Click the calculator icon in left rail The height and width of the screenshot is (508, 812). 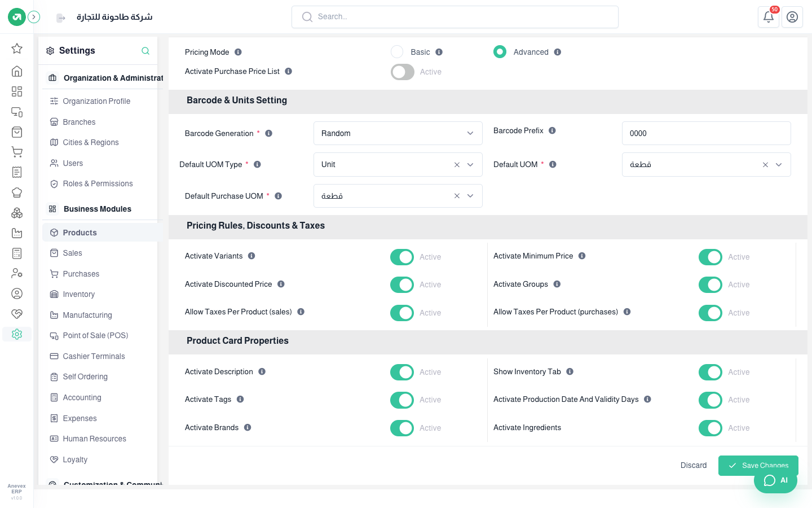[x=17, y=253]
